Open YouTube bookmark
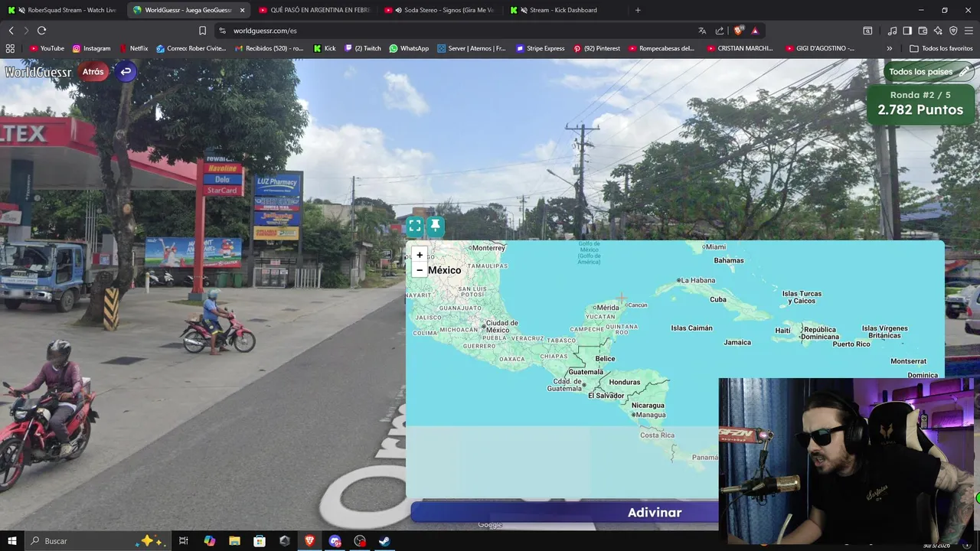 pyautogui.click(x=47, y=48)
